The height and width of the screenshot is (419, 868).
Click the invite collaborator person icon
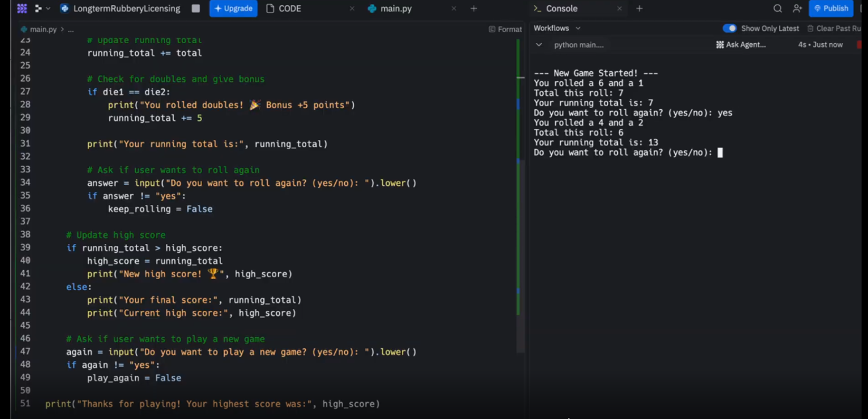click(x=797, y=8)
